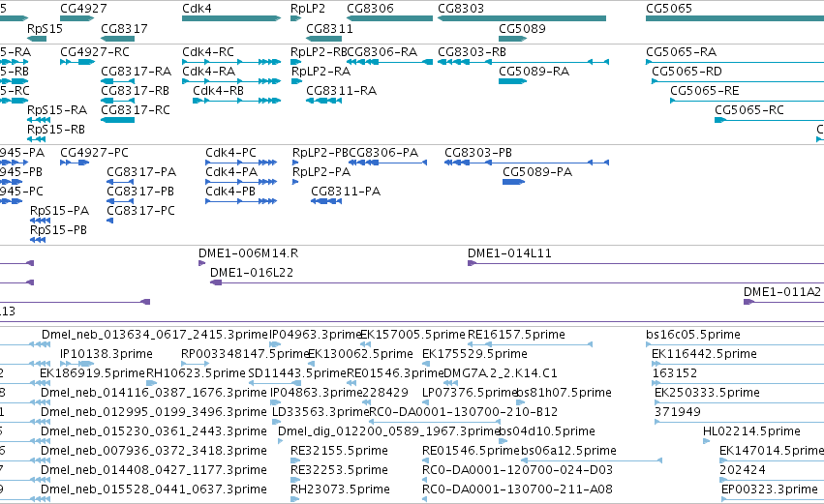Screen dimensions: 824x504
Task: Select protein CG4927-PC label
Action: (94, 153)
